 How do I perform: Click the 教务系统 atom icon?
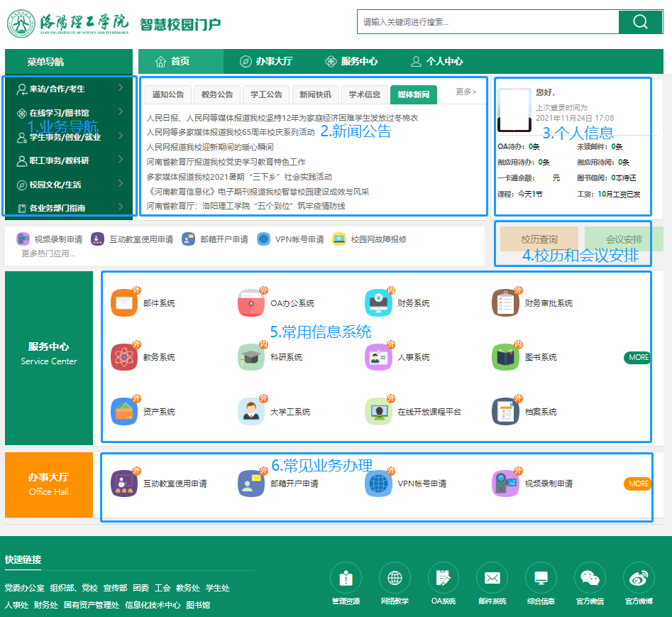click(x=124, y=357)
